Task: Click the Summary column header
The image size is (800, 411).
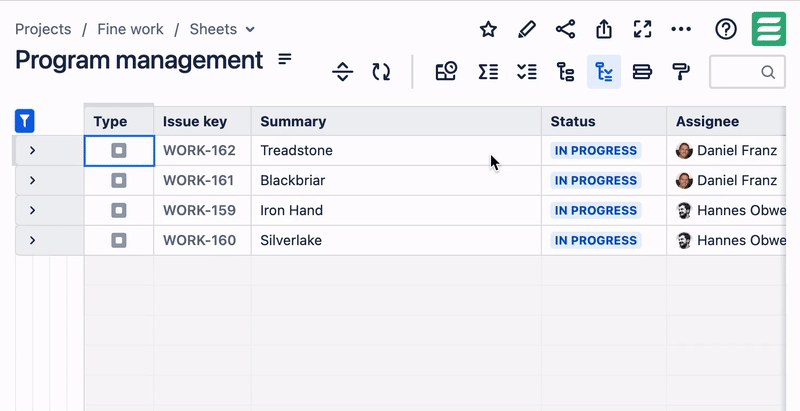Action: (396, 121)
